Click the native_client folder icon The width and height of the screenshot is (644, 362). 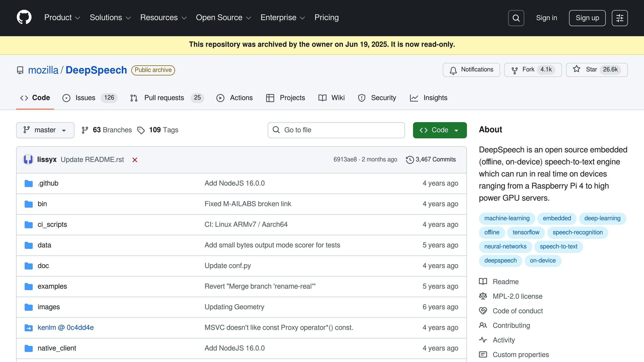(x=29, y=348)
